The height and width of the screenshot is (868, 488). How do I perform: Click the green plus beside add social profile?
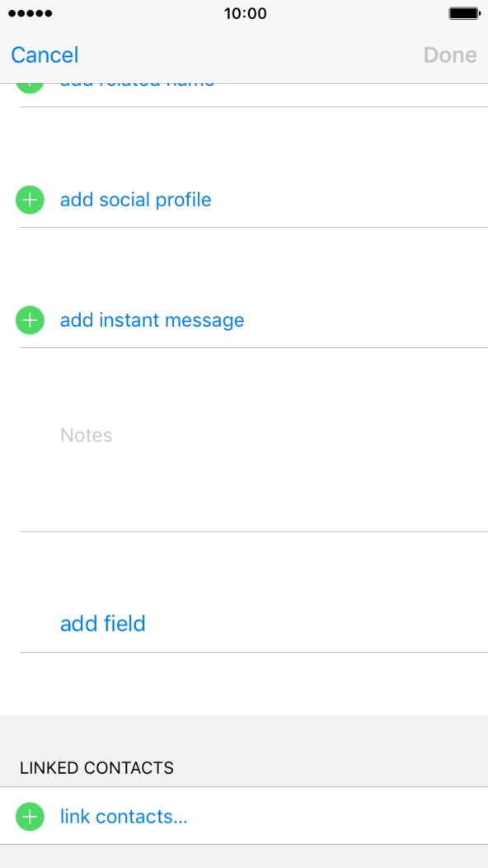[x=30, y=200]
